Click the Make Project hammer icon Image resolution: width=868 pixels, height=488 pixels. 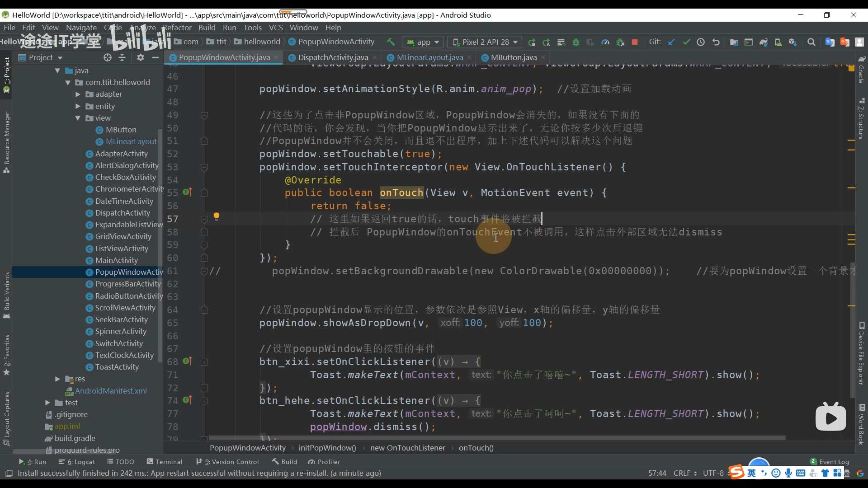tap(391, 42)
